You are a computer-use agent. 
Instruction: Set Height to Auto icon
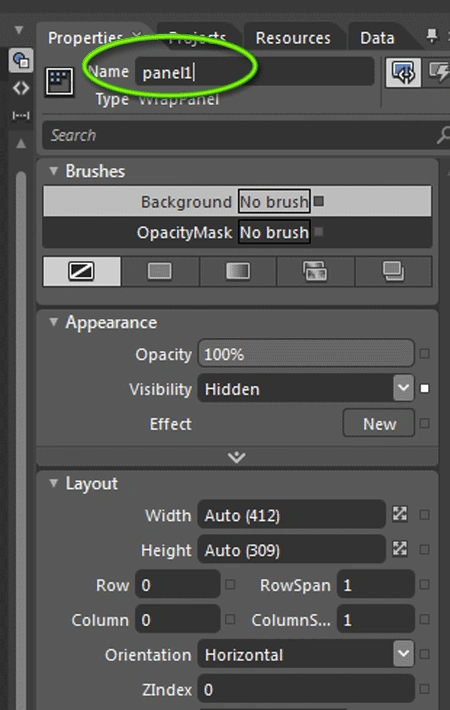pyautogui.click(x=400, y=549)
